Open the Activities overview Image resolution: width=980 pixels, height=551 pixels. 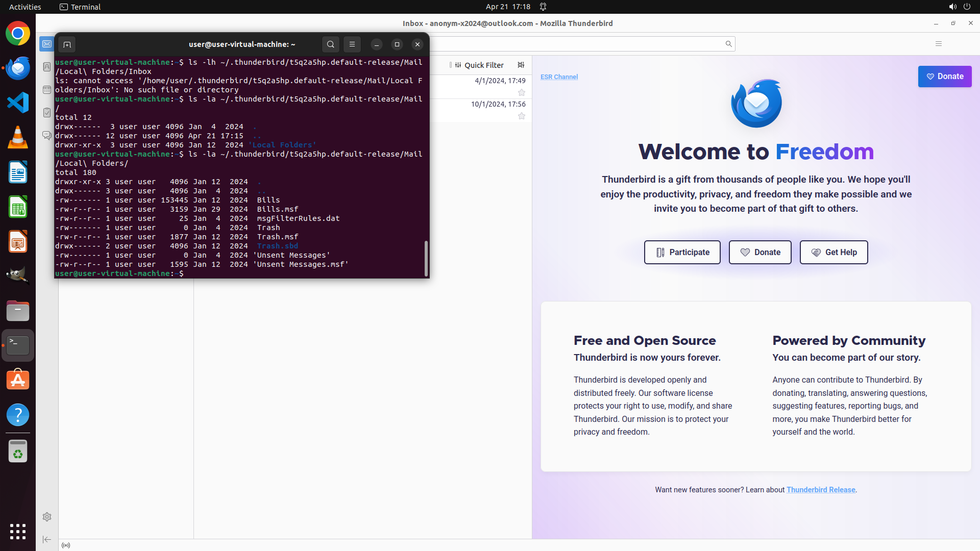point(25,7)
